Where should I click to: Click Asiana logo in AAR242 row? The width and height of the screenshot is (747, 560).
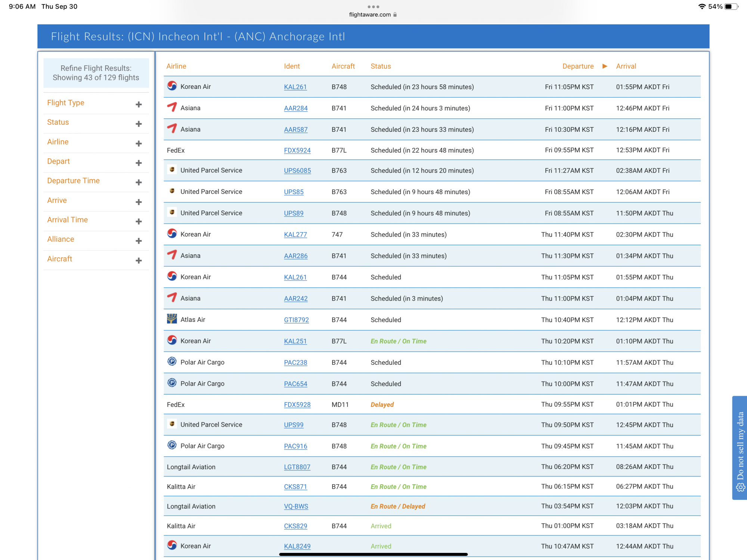(x=172, y=298)
